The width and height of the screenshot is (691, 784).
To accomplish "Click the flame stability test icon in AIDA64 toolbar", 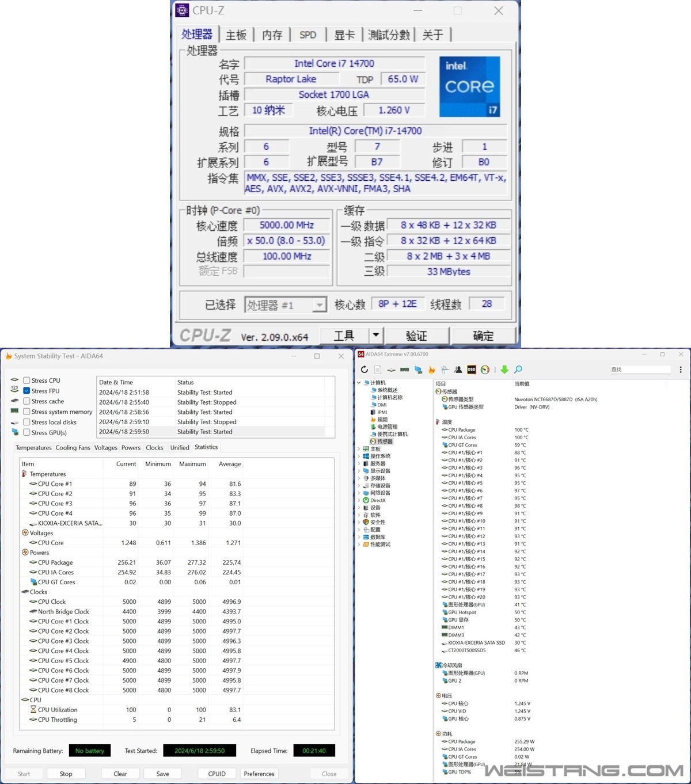I will [431, 370].
